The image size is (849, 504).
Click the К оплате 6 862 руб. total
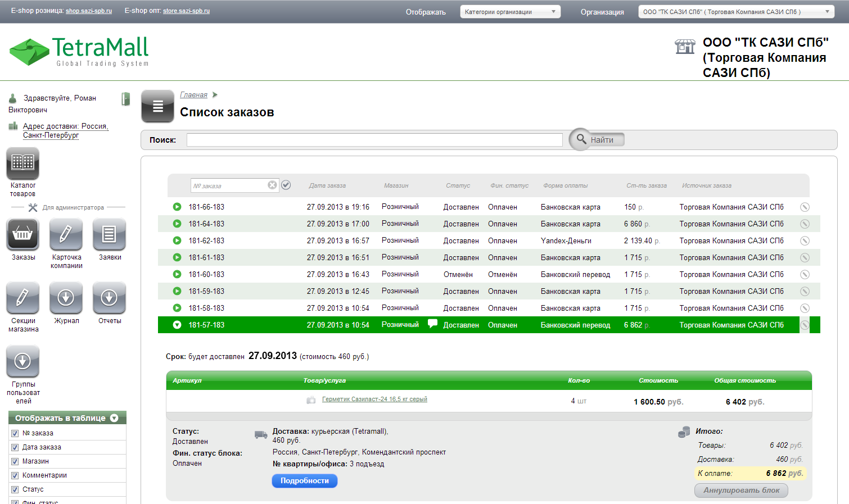751,473
